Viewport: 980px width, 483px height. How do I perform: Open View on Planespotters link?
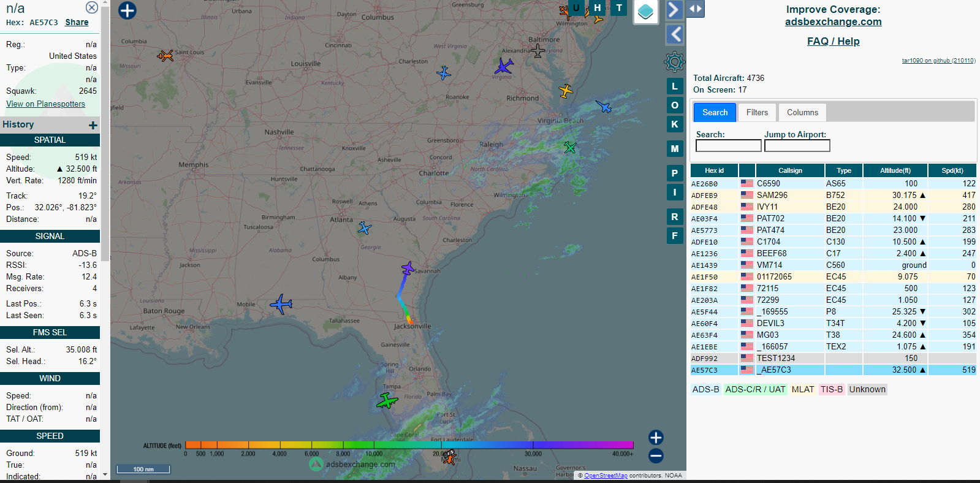click(x=45, y=104)
